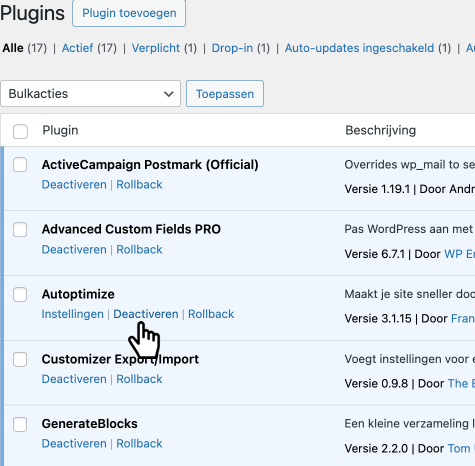
Task: Deactivate ActiveCampaign Postmark via Deactiveren
Action: pyautogui.click(x=74, y=184)
